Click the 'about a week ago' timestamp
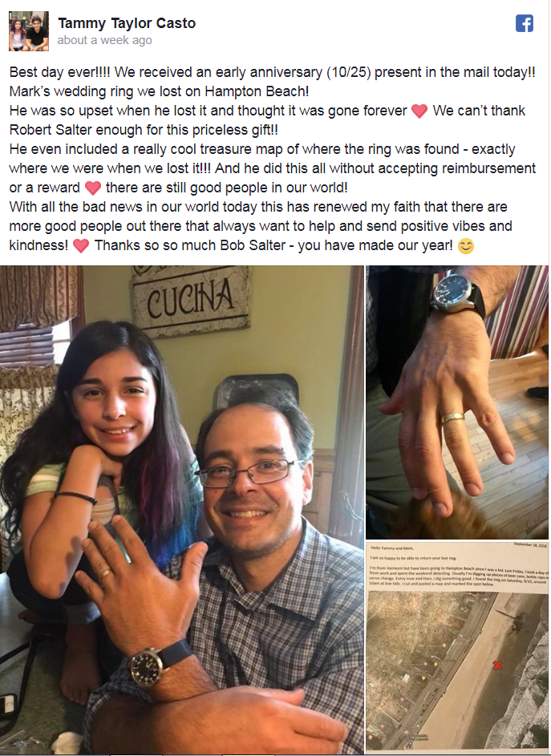Screen dimensions: 551x756 coord(105,41)
